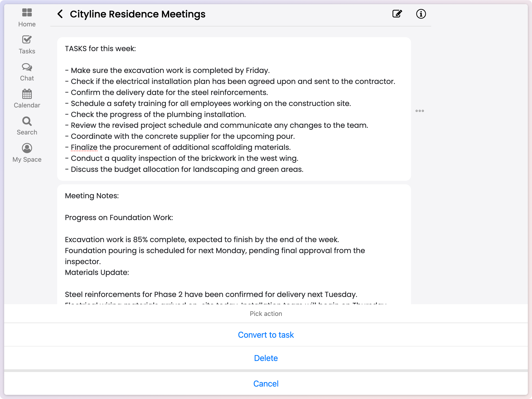
Task: Open the Home dashboard icon
Action: coord(27,12)
